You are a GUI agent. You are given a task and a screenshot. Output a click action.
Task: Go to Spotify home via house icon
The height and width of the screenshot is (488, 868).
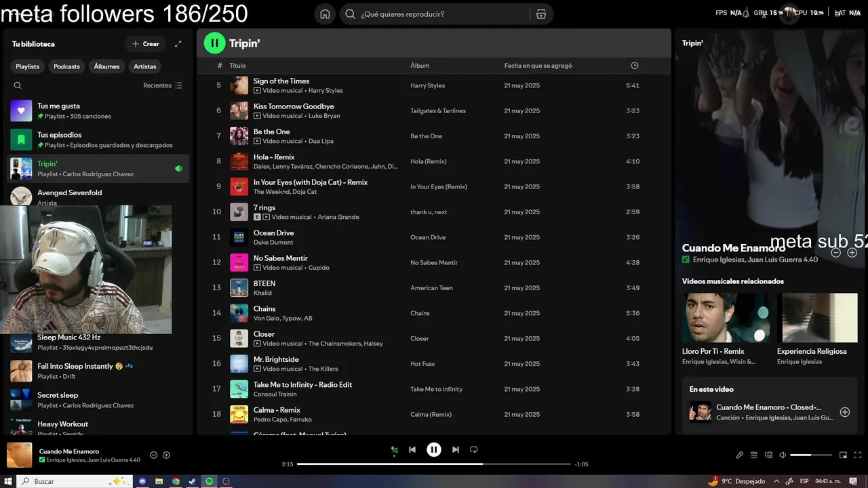[x=325, y=14]
